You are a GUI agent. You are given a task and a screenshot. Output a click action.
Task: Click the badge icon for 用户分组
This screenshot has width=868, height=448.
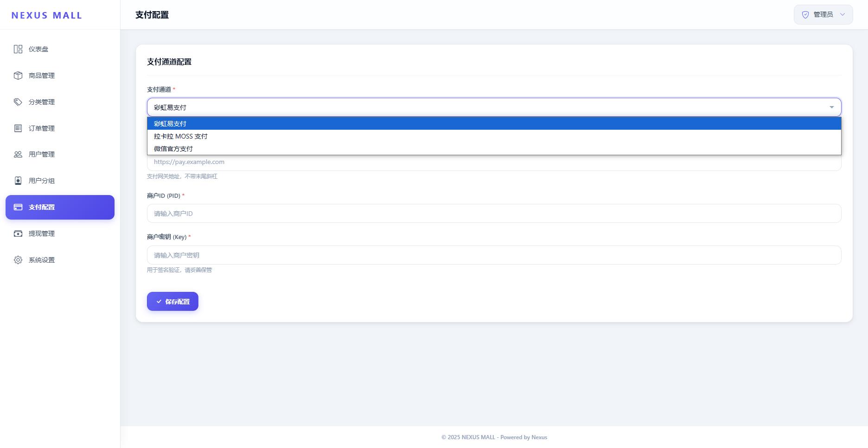tap(18, 181)
